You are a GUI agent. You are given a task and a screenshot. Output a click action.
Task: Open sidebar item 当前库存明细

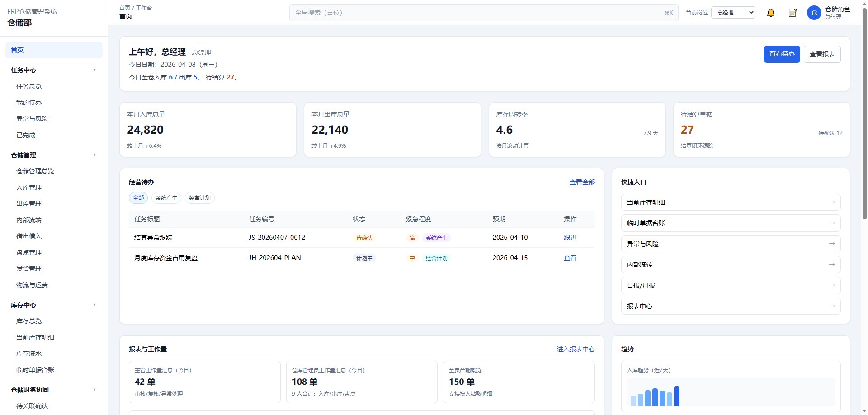[x=54, y=337]
